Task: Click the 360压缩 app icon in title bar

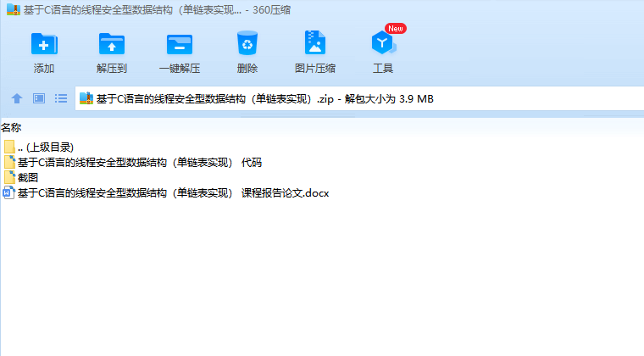Action: [x=14, y=9]
